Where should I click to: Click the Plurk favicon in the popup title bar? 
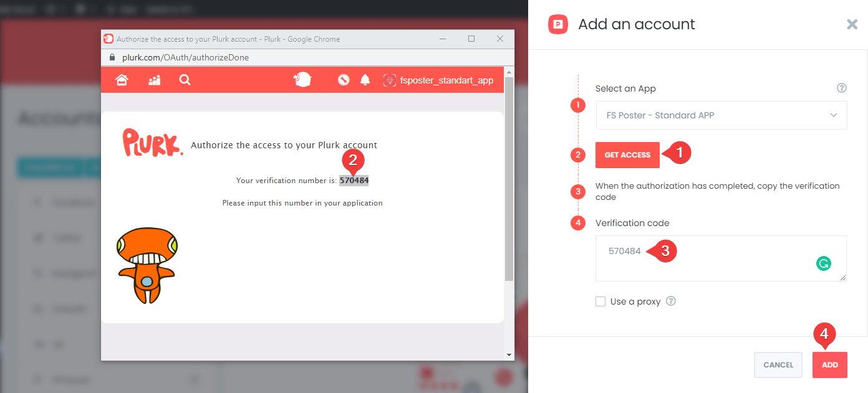coord(109,39)
